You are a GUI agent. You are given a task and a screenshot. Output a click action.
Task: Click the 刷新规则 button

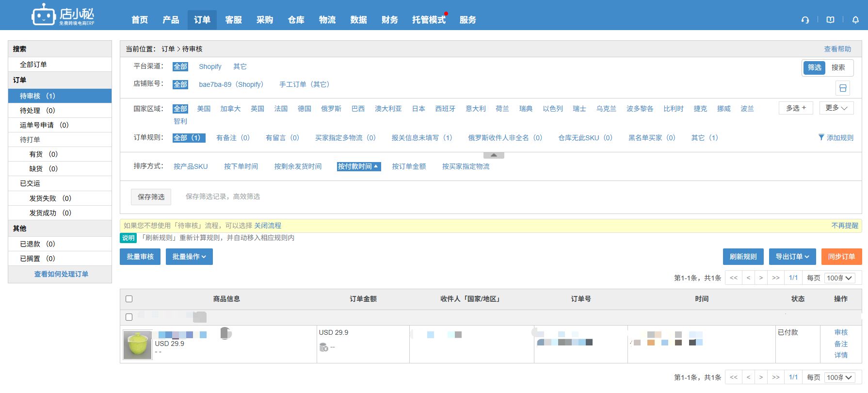[x=743, y=257]
